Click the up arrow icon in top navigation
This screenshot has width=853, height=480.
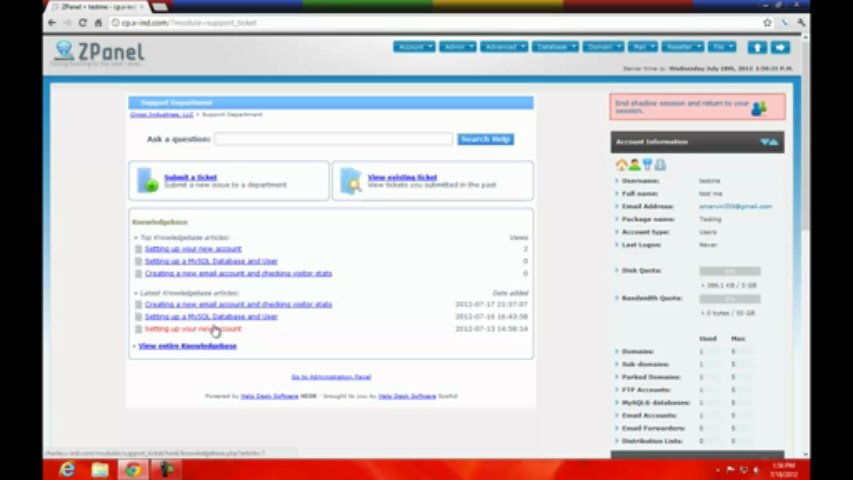coord(757,47)
